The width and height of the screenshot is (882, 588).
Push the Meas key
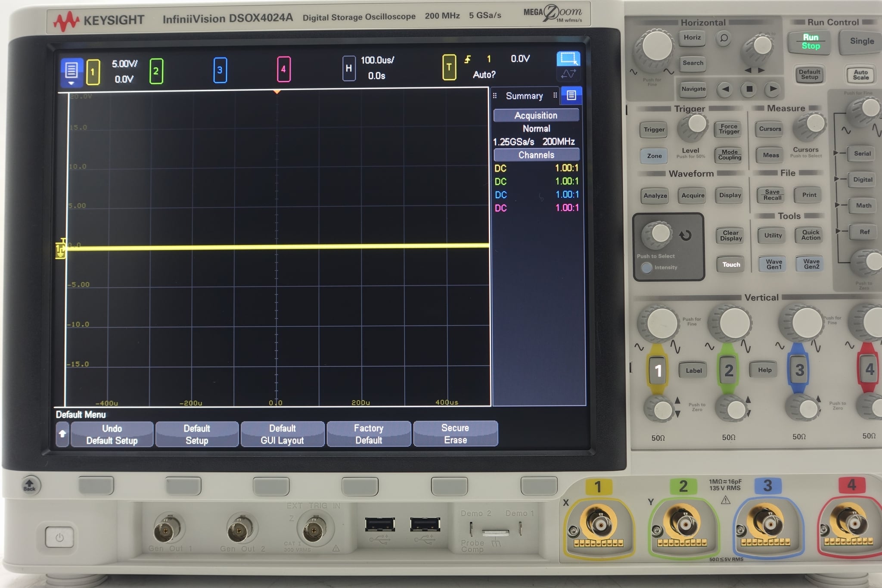770,155
